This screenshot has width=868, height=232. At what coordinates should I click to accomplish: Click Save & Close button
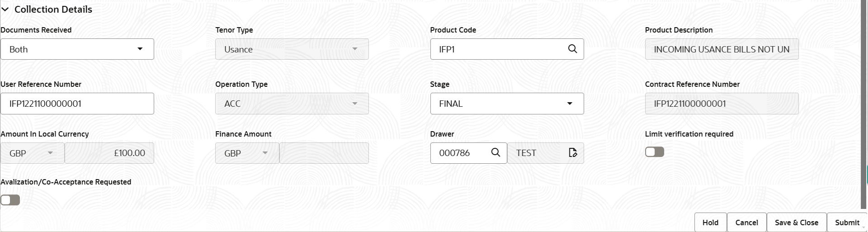797,222
